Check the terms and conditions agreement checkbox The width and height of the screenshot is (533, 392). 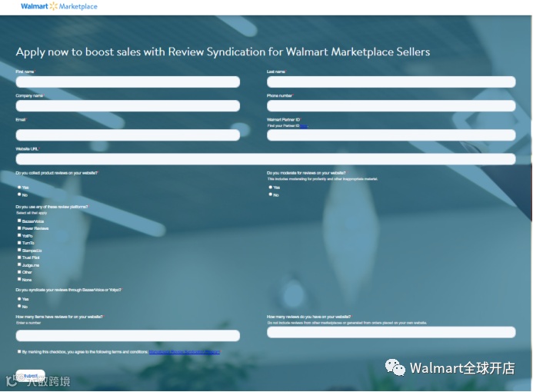point(19,351)
